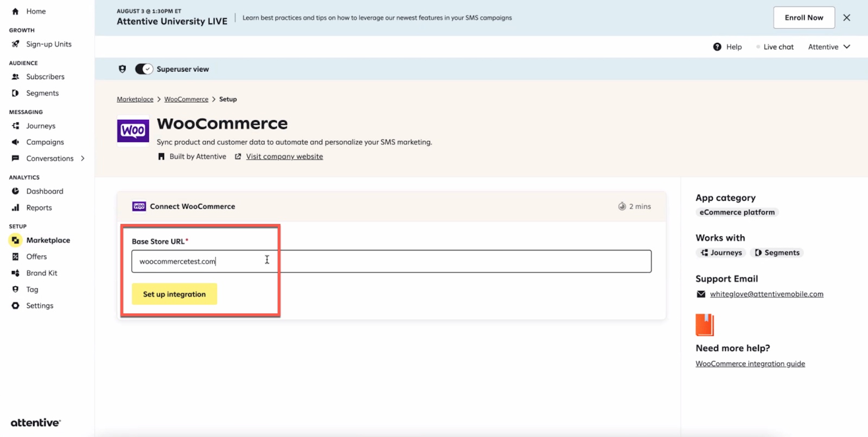Click the superuser shield icon
The width and height of the screenshot is (868, 437).
point(122,69)
